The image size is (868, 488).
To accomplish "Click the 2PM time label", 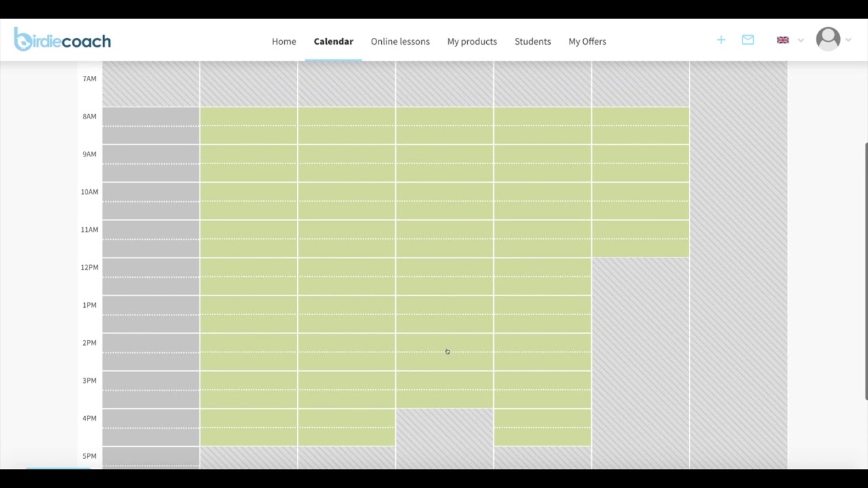I will 90,343.
